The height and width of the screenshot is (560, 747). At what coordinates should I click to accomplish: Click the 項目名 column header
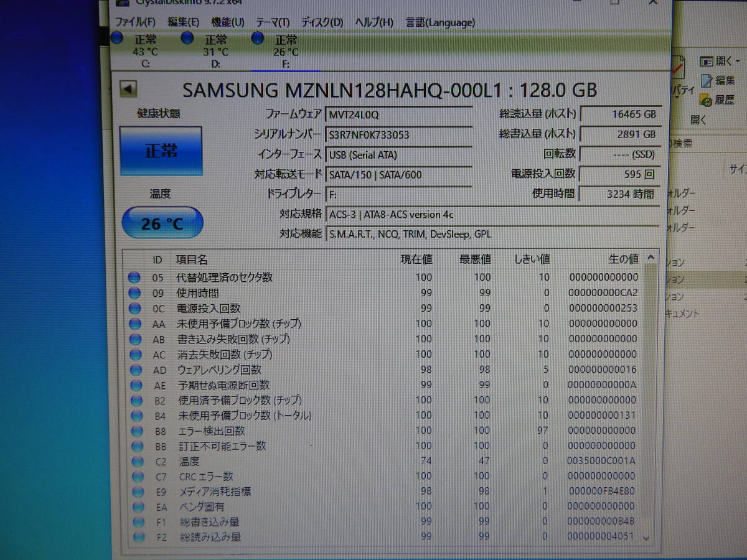tap(192, 259)
